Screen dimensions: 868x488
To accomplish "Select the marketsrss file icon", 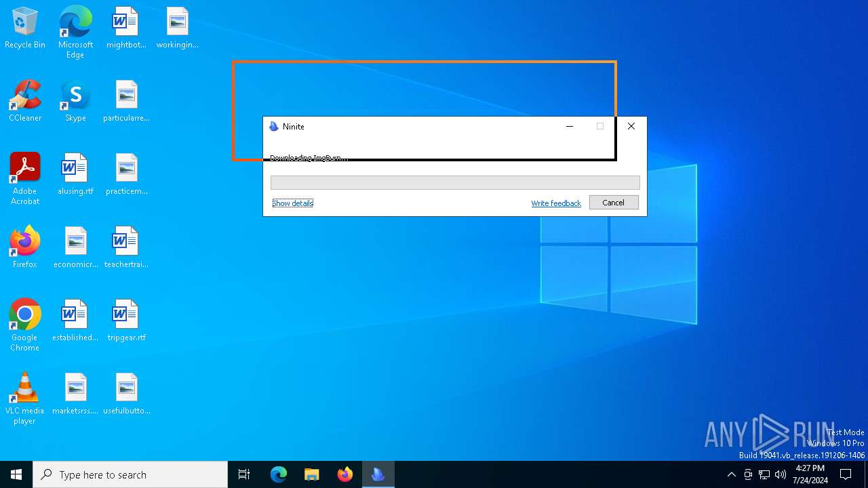I will pyautogui.click(x=75, y=394).
